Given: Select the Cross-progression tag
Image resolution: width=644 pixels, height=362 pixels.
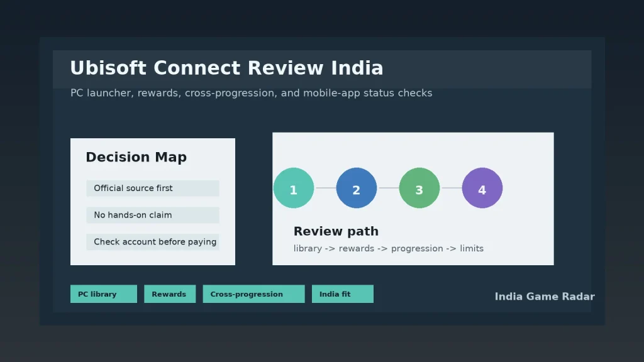Looking at the screenshot, I should tap(253, 294).
